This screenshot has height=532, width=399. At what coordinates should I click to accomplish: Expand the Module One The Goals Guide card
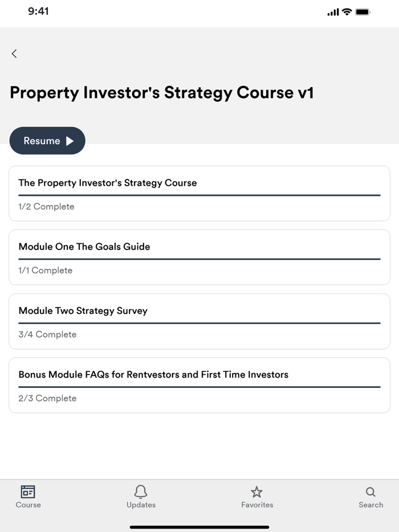pyautogui.click(x=199, y=257)
